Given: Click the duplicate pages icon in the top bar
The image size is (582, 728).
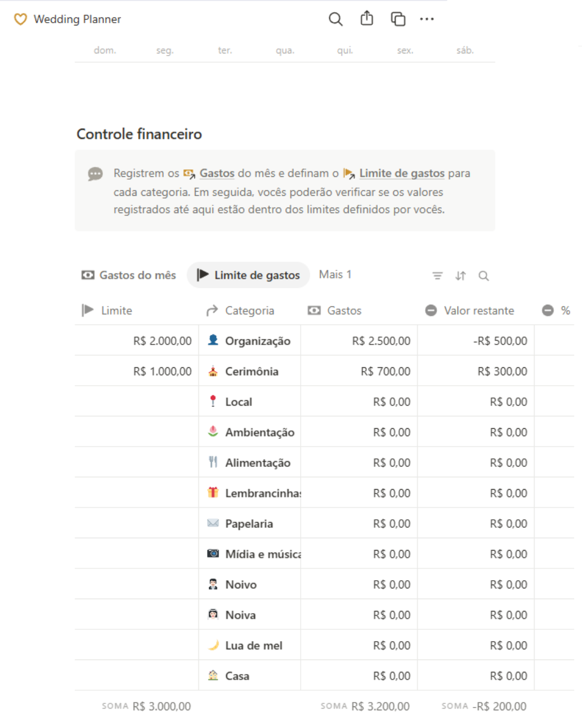Looking at the screenshot, I should [x=398, y=19].
